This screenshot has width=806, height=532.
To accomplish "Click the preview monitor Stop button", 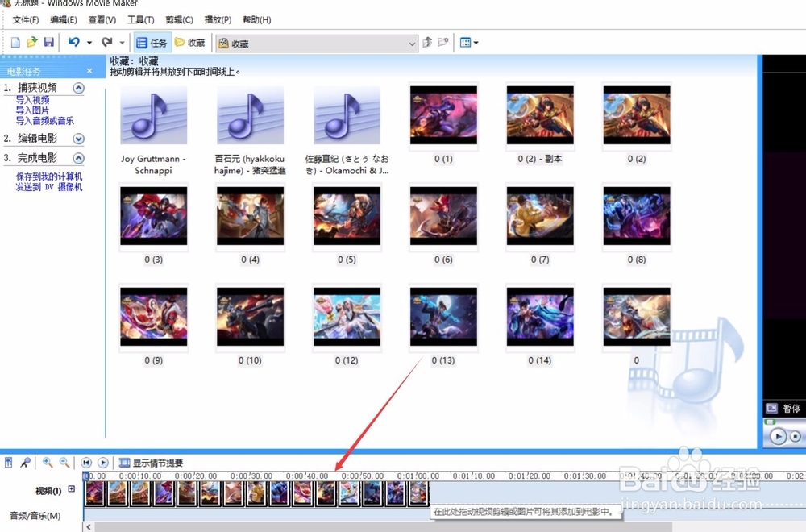I will [x=796, y=436].
